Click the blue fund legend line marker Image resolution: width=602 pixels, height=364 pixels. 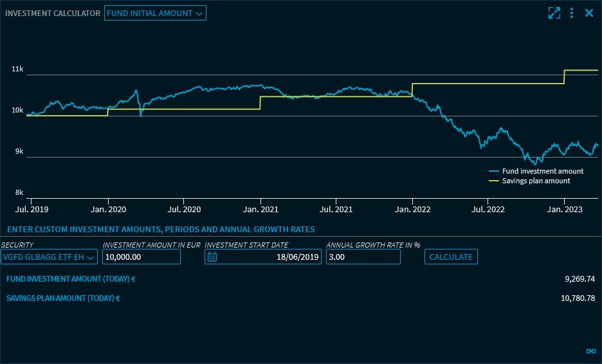tap(494, 172)
